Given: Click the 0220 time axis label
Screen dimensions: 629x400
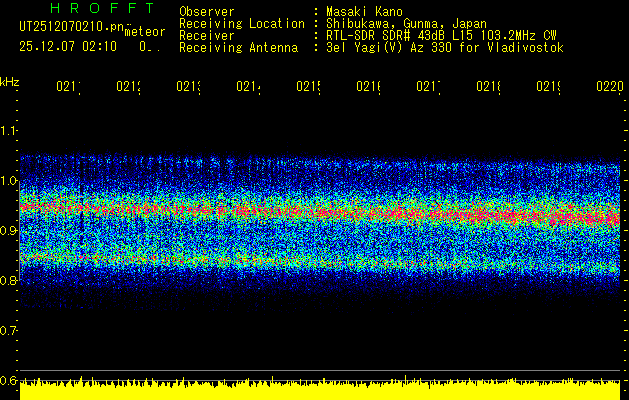Looking at the screenshot, I should coord(610,86).
